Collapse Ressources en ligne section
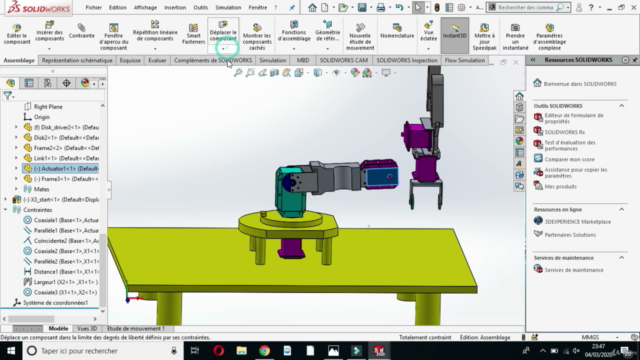This screenshot has height=360, width=640. (622, 209)
